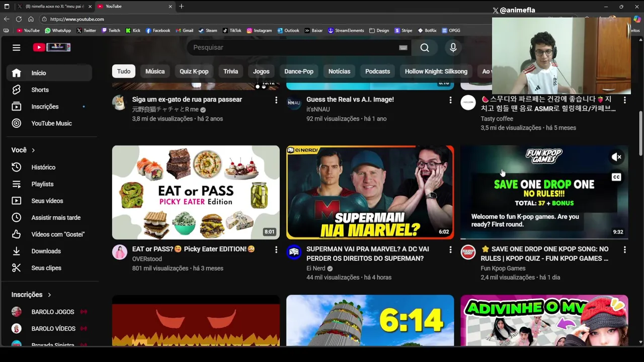Screen dimensions: 644x362
Task: Open the OPGG bookmark
Action: click(451, 31)
